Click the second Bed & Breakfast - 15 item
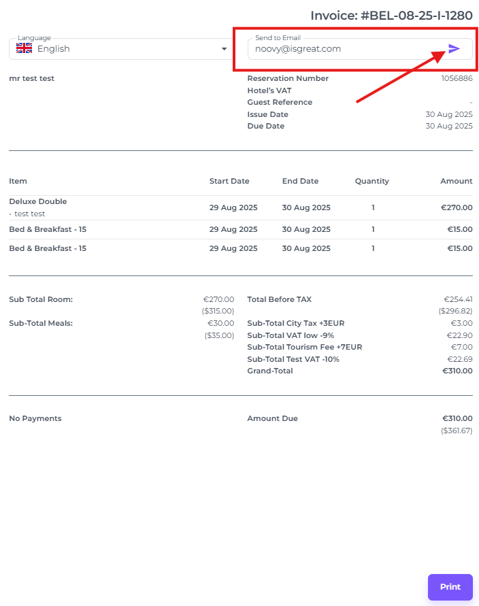This screenshot has height=606, width=479. [48, 248]
